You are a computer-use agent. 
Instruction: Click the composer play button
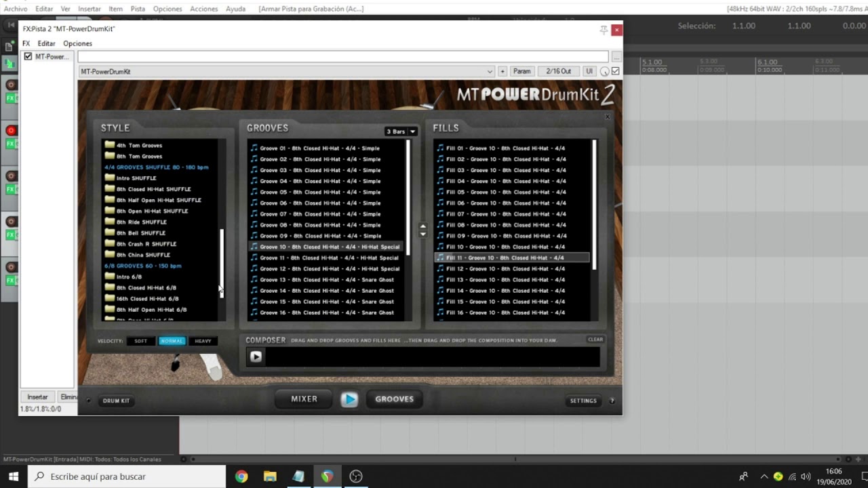pos(256,357)
